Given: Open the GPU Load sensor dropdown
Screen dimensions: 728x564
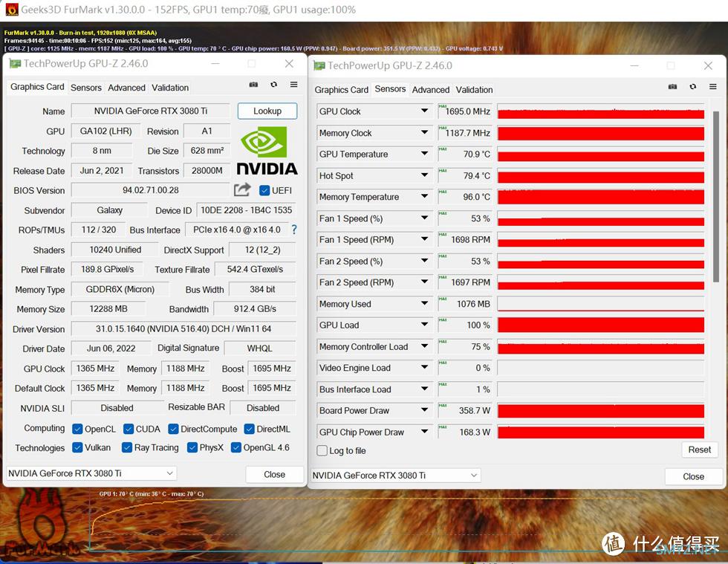Looking at the screenshot, I should (x=424, y=325).
